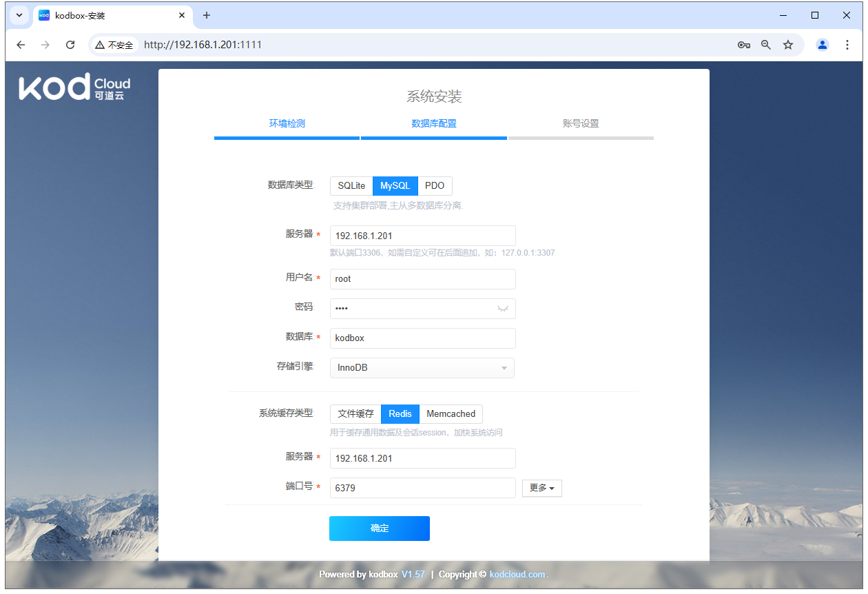This screenshot has width=868, height=594.
Task: Click the KodCloud logo in the sidebar
Action: 73,87
